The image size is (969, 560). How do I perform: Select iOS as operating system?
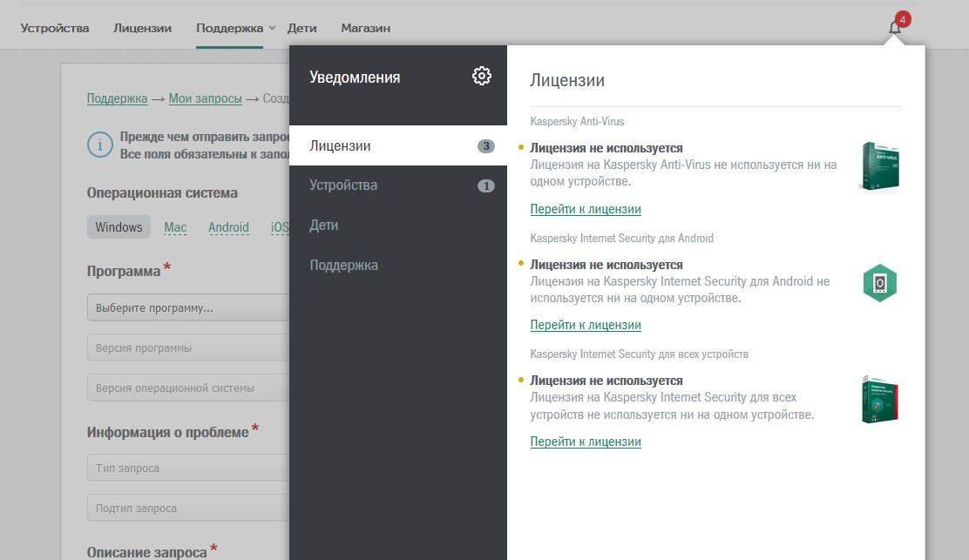tap(280, 227)
